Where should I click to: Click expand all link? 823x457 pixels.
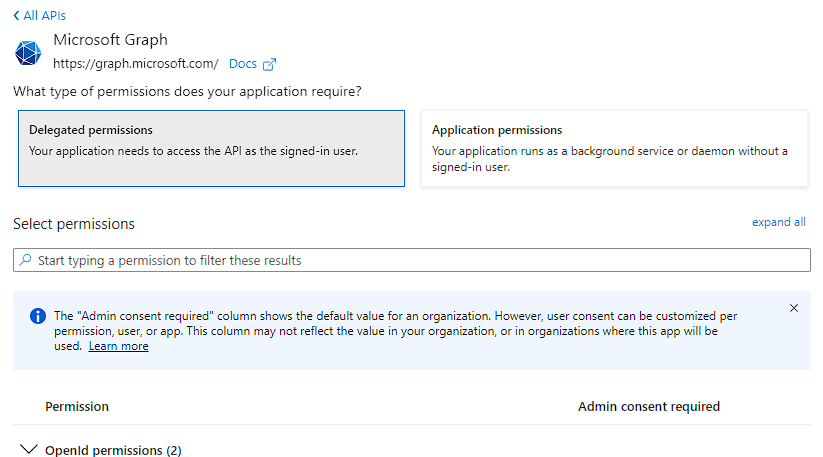click(x=778, y=222)
